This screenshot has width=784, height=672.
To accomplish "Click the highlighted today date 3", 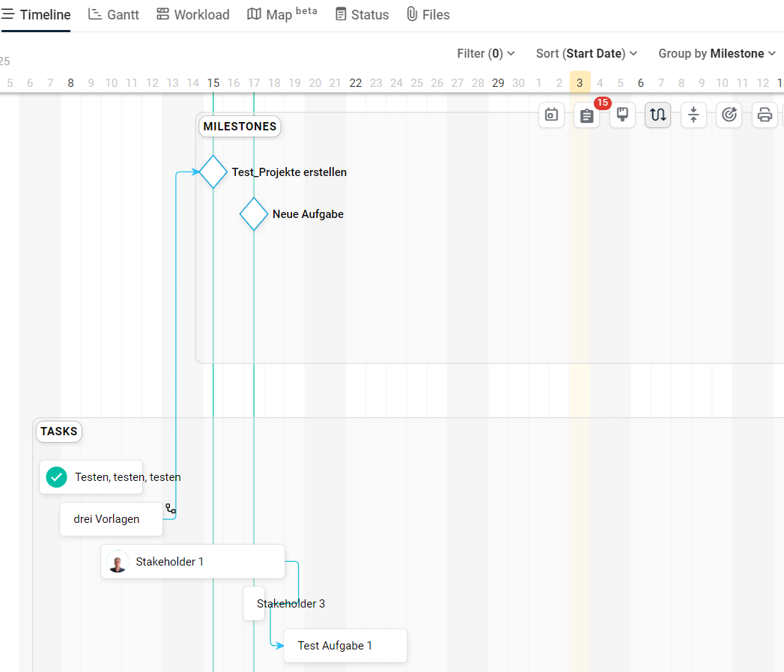I will pyautogui.click(x=580, y=82).
